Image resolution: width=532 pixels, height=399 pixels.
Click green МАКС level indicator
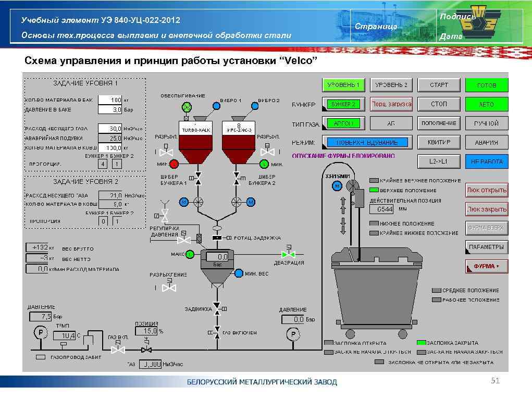point(190,254)
